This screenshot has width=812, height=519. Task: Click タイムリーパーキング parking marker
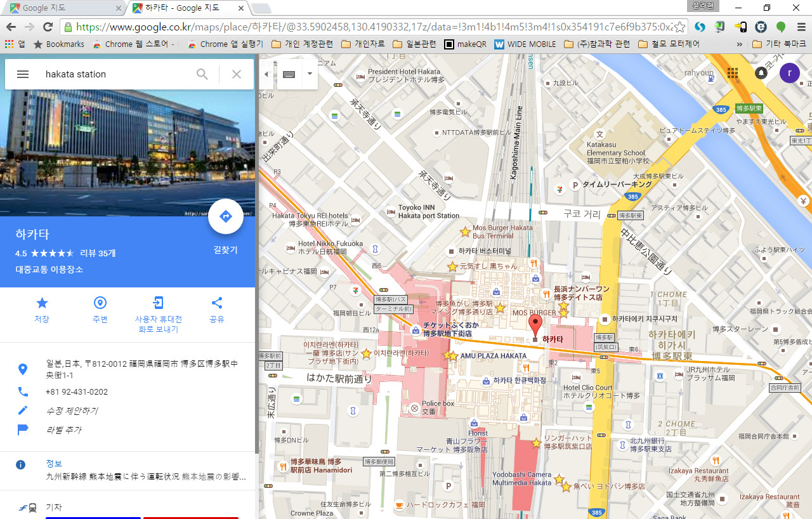[576, 185]
